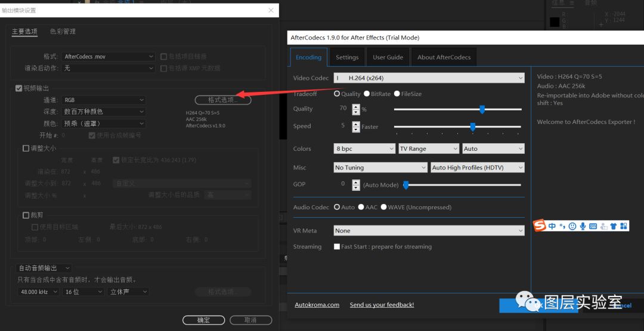The image size is (644, 331).
Task: Decrease Speed with the down arrow
Action: (355, 129)
